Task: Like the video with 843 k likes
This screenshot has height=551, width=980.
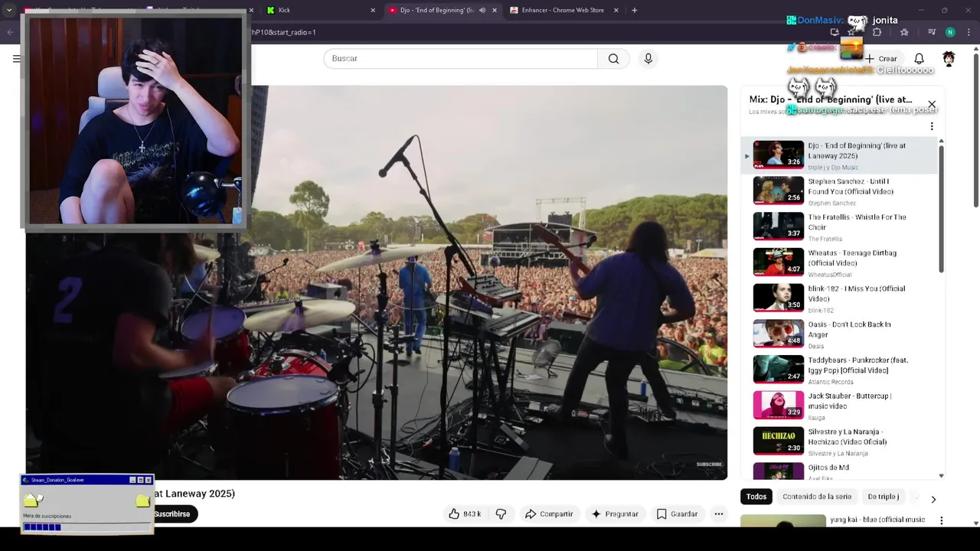Action: pyautogui.click(x=465, y=514)
